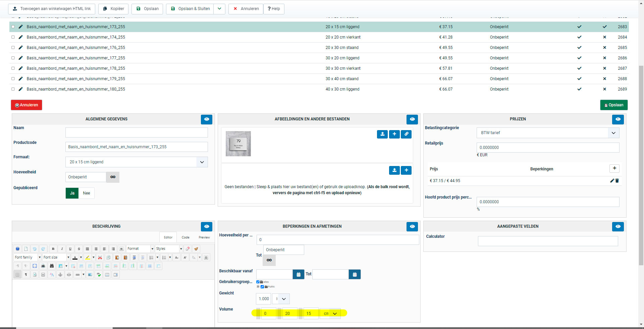The image size is (644, 329).
Task: Click the green Opslaan button
Action: (x=613, y=105)
